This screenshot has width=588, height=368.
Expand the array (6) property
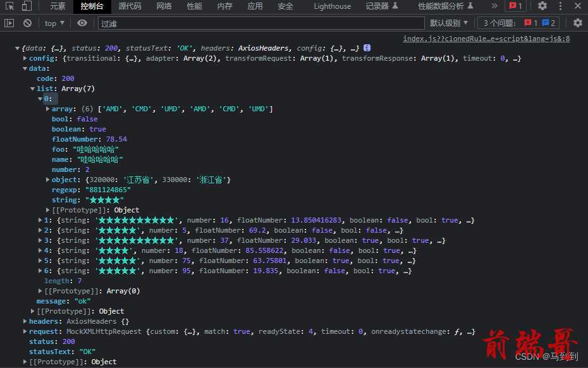[x=47, y=109]
